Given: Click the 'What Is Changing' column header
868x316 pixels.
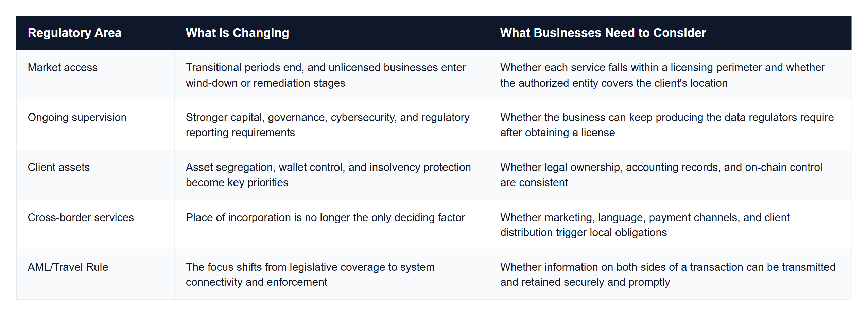Looking at the screenshot, I should point(332,33).
